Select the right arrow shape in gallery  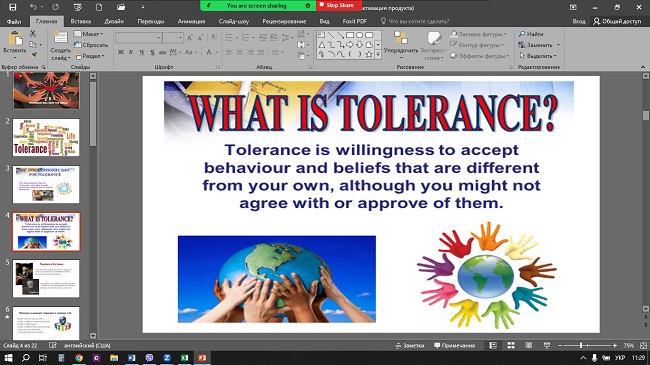point(350,44)
